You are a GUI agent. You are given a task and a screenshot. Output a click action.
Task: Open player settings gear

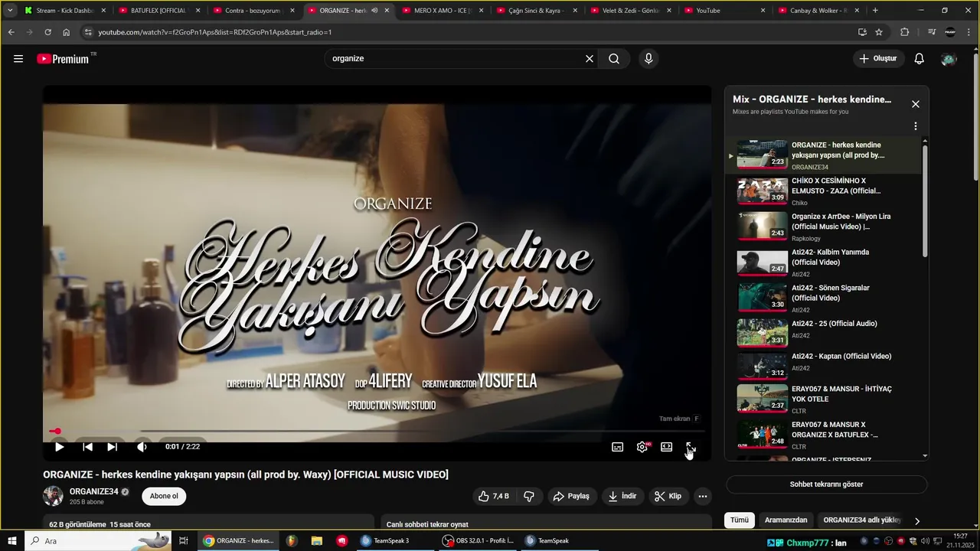(x=642, y=447)
